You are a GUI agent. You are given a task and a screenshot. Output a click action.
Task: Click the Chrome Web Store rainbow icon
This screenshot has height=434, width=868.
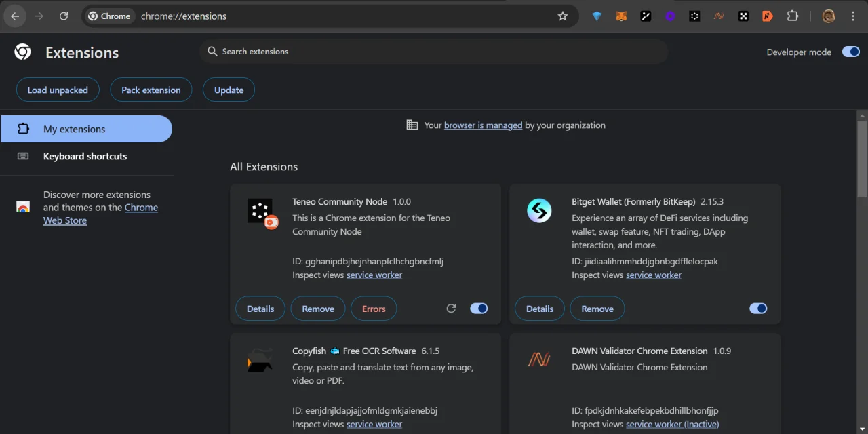point(23,208)
